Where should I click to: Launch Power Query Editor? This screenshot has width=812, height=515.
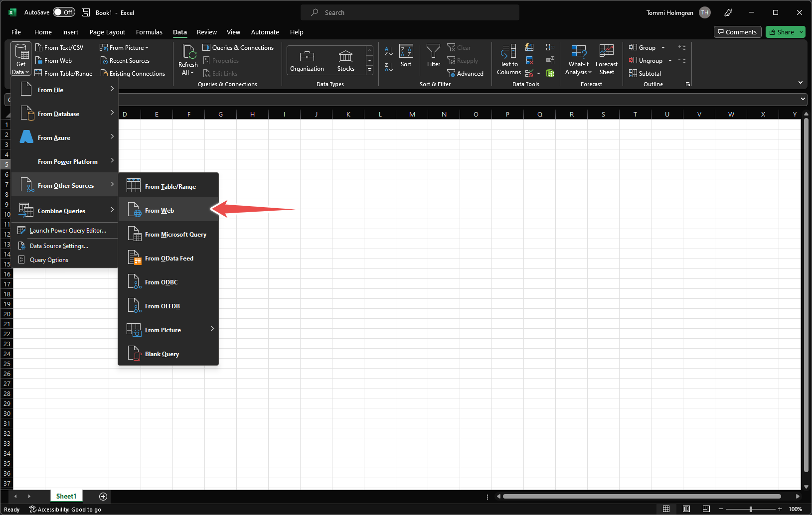65,231
